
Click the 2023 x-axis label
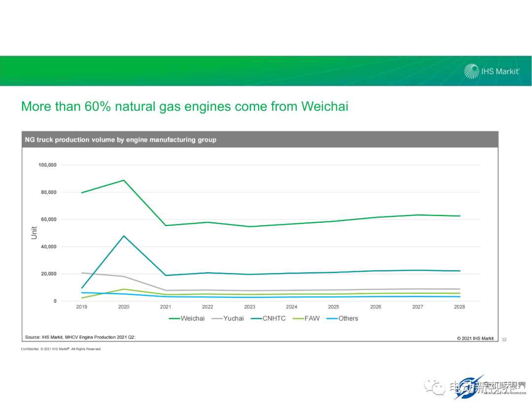pyautogui.click(x=250, y=307)
